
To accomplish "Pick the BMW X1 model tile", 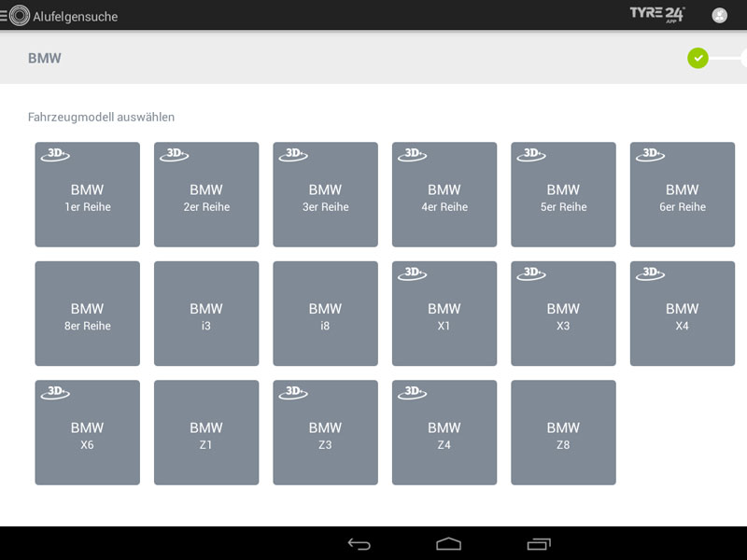I will [x=444, y=315].
